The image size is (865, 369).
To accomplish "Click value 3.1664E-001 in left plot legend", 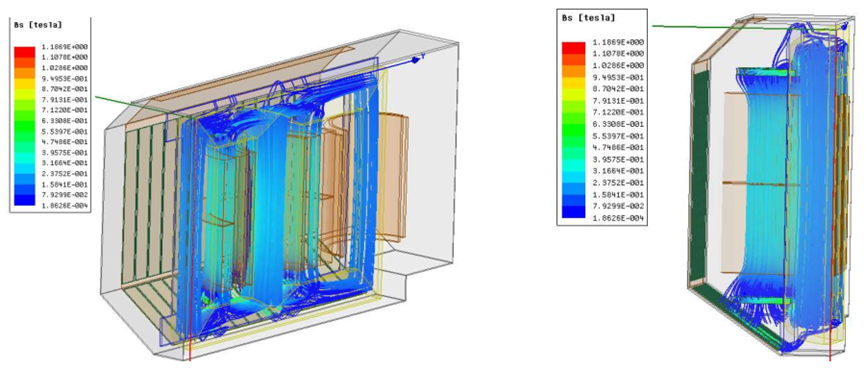I will point(66,163).
